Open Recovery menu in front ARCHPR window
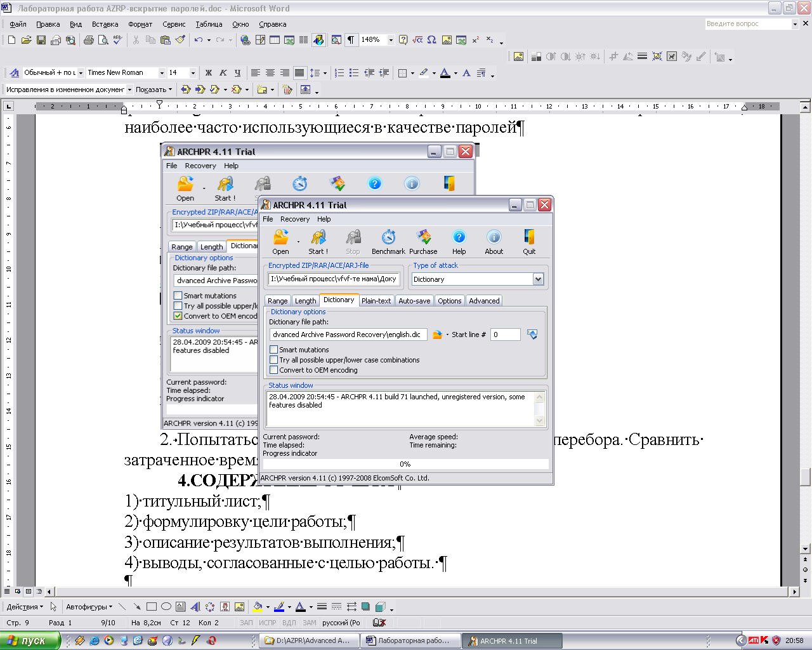Image resolution: width=812 pixels, height=650 pixels. tap(295, 219)
